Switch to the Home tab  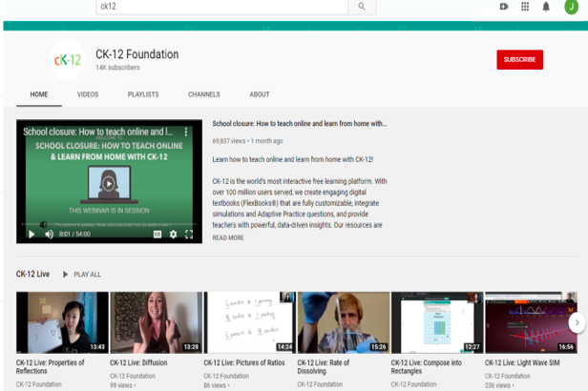tap(39, 94)
